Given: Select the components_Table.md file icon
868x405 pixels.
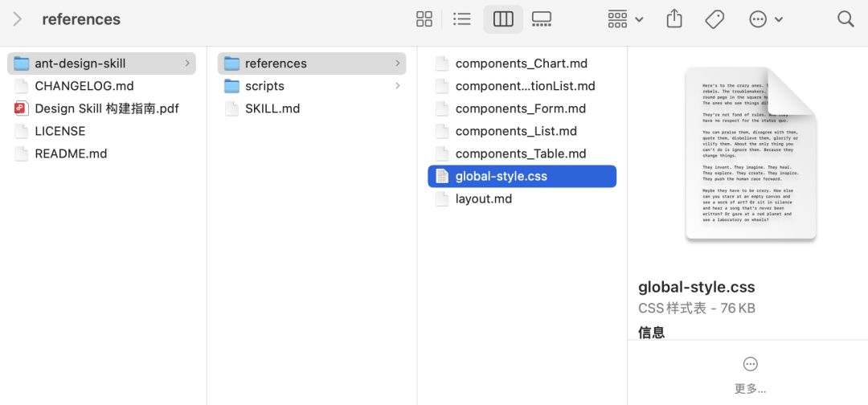Looking at the screenshot, I should coord(442,153).
